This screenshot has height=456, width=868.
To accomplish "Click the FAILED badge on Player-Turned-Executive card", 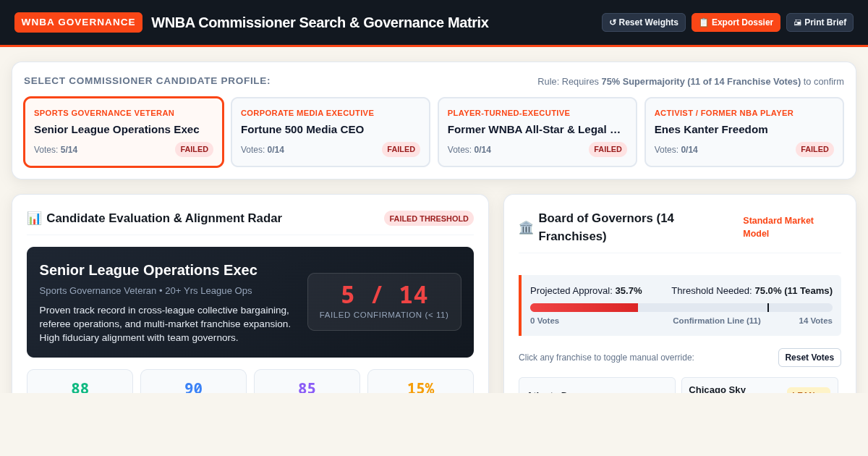I will [x=608, y=149].
